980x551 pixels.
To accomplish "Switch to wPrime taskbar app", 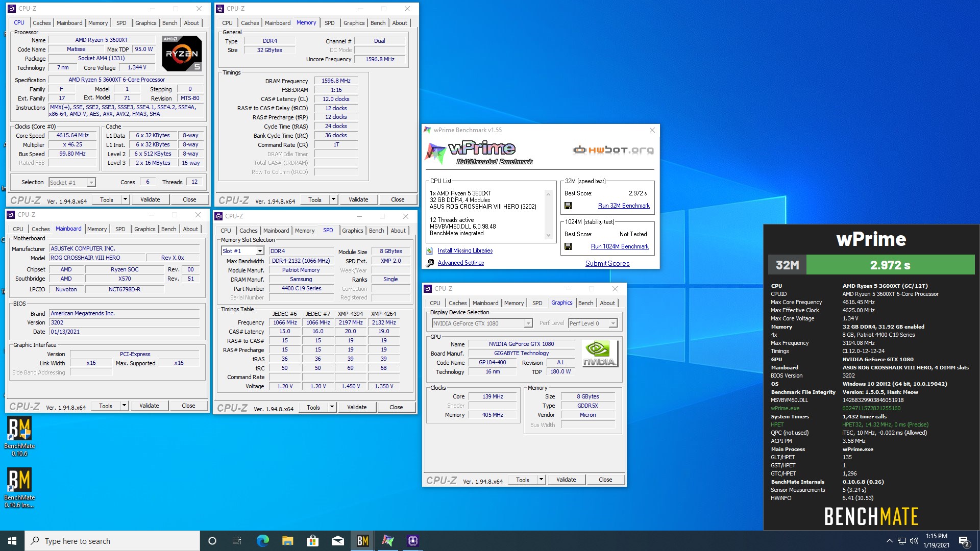I will click(388, 541).
